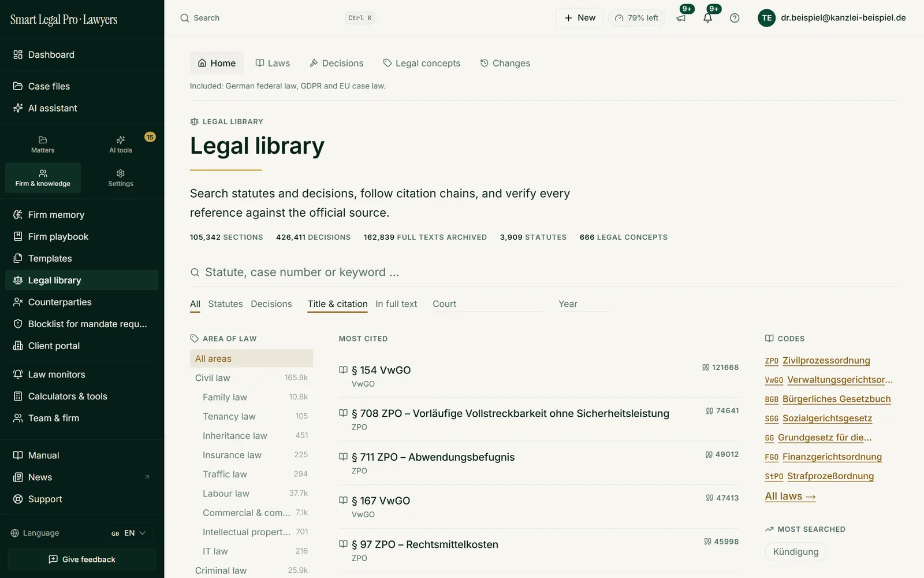The height and width of the screenshot is (578, 924).
Task: Open Legal library in sidebar
Action: (81, 280)
